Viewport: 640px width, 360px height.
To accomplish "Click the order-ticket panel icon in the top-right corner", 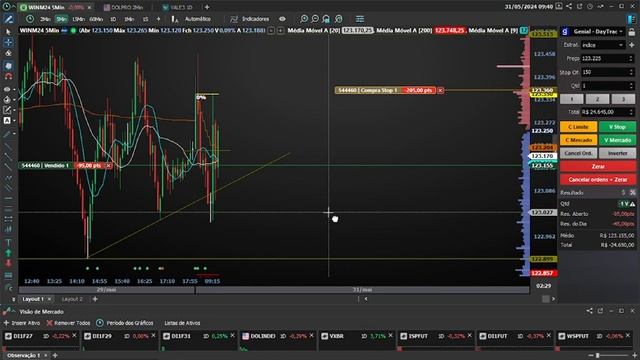I will tap(631, 19).
